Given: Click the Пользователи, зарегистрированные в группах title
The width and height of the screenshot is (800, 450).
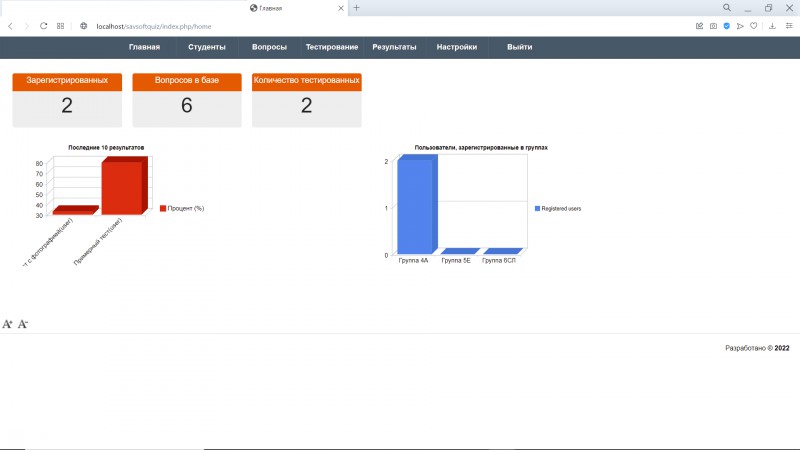Looking at the screenshot, I should click(481, 147).
